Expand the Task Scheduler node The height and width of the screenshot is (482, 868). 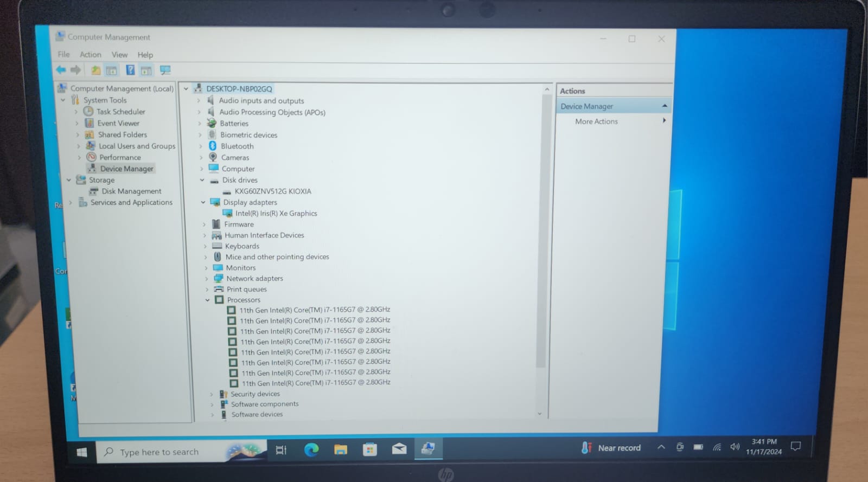pos(76,112)
